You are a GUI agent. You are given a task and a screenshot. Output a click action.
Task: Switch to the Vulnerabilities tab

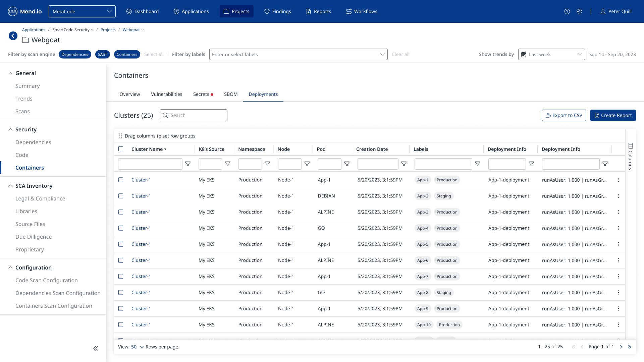click(167, 94)
